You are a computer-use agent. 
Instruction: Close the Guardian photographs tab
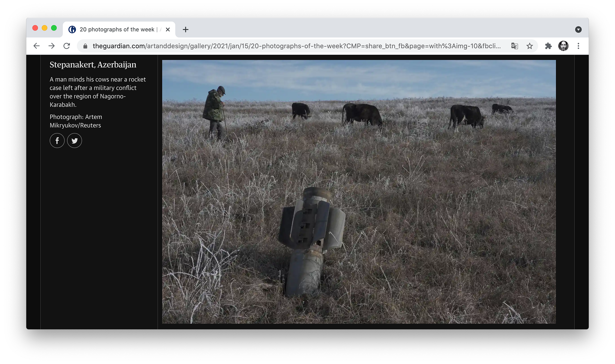168,29
